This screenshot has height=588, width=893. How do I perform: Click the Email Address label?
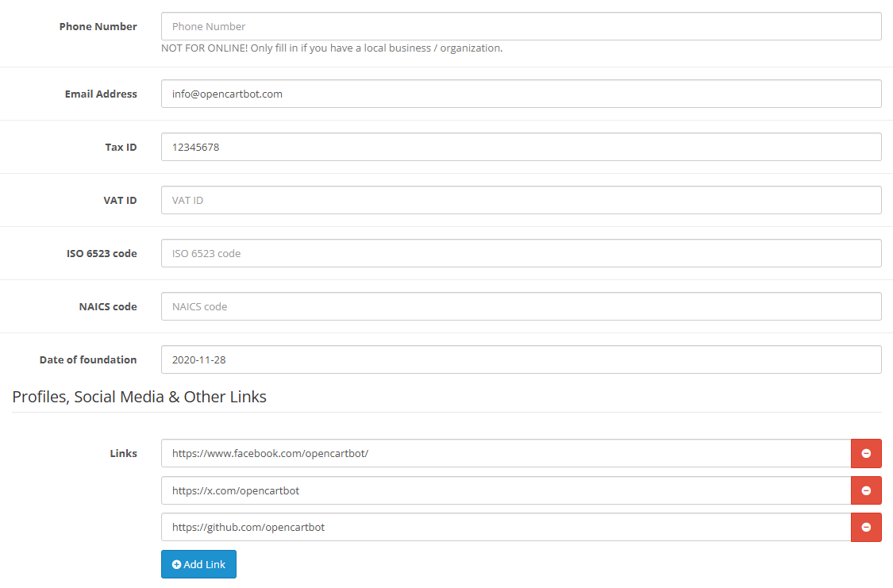point(101,94)
